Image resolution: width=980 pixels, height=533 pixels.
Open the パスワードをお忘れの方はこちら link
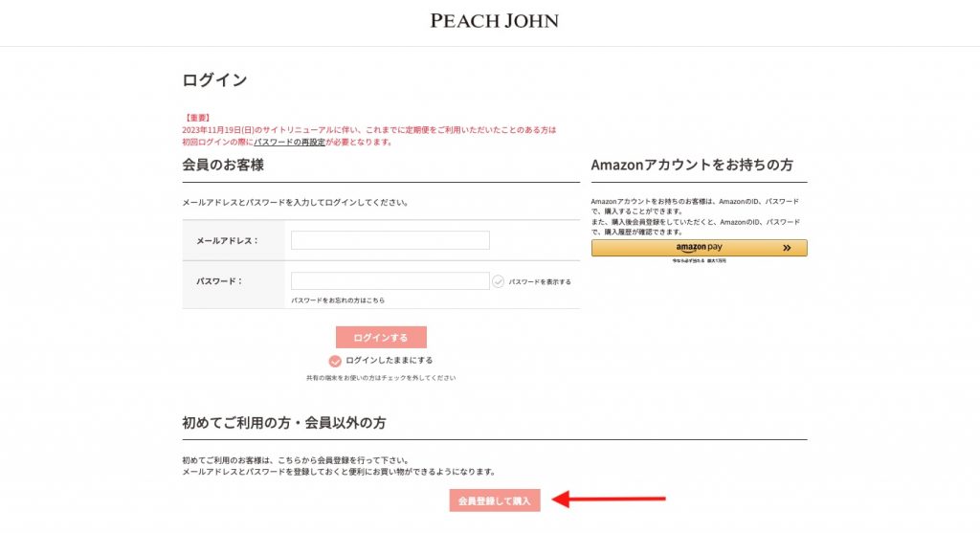point(338,300)
